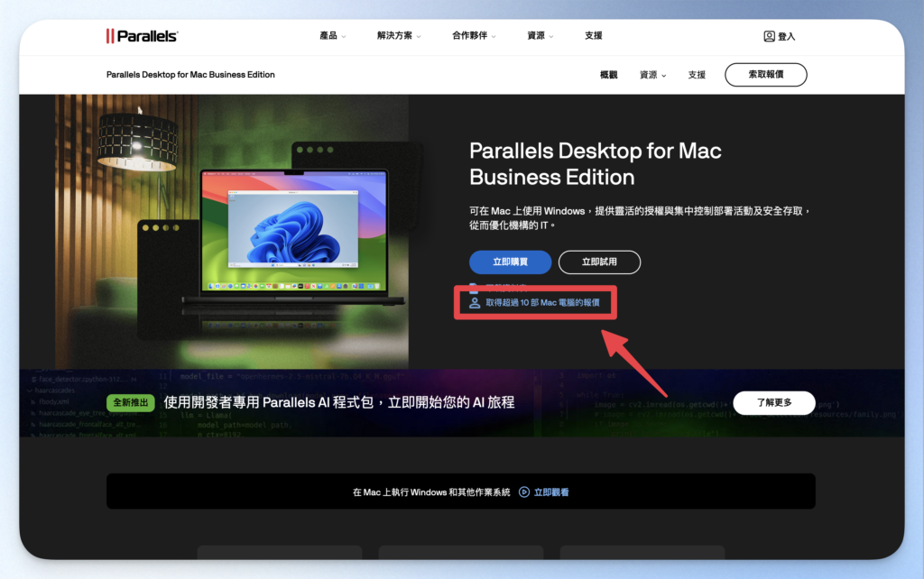Click the person icon beside Mac quote link
Viewport: 924px width, 579px height.
[x=475, y=303]
